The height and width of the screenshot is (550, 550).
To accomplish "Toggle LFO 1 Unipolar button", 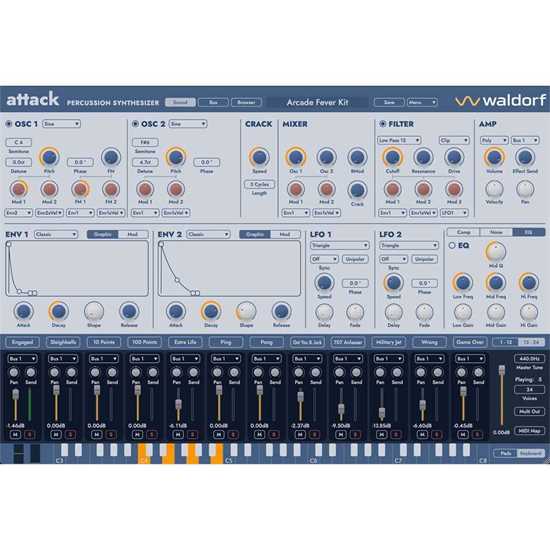I will tap(355, 259).
